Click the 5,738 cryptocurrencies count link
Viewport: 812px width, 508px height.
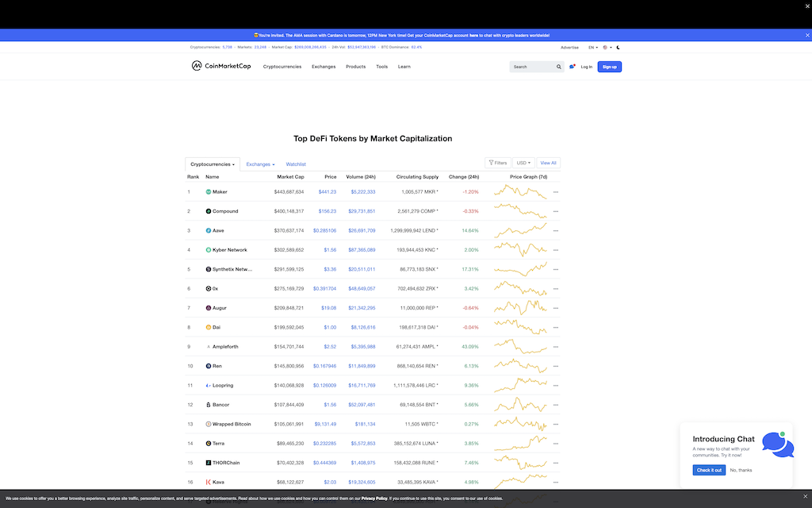coord(228,47)
